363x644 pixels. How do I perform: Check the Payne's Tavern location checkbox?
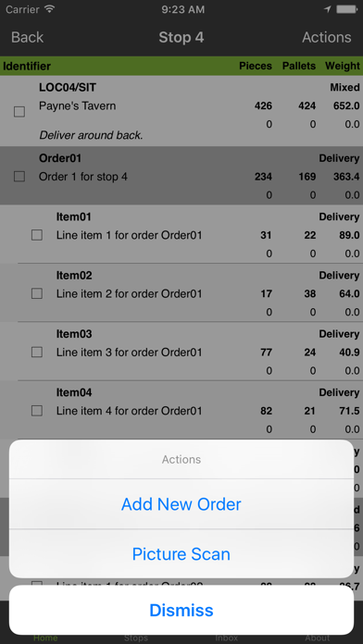point(19,112)
